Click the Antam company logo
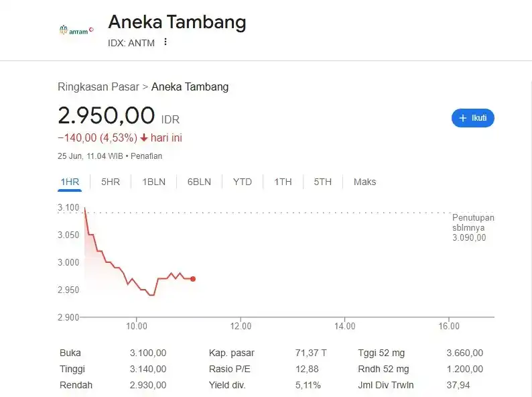This screenshot has width=532, height=397. [76, 30]
